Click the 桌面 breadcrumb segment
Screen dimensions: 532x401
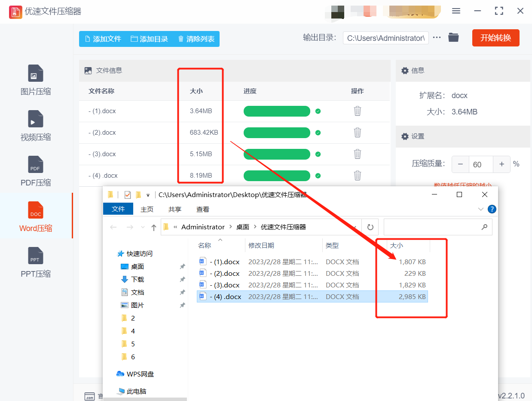pos(243,227)
